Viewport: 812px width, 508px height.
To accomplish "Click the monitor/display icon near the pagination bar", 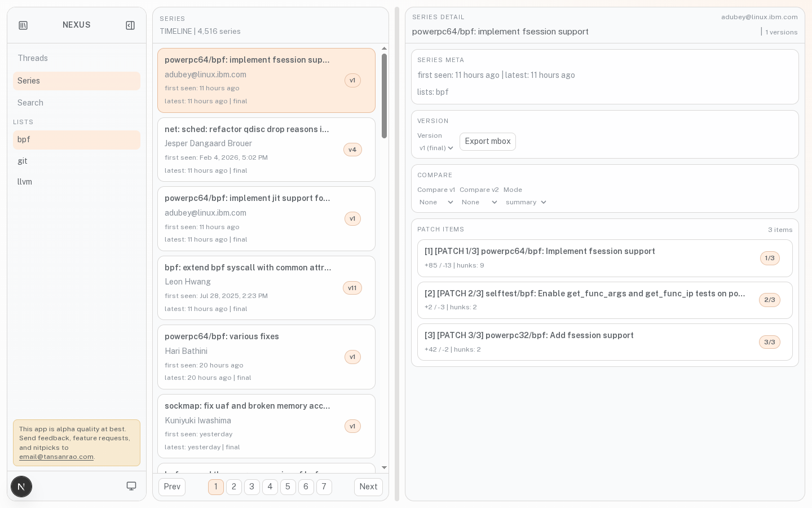I will [131, 486].
